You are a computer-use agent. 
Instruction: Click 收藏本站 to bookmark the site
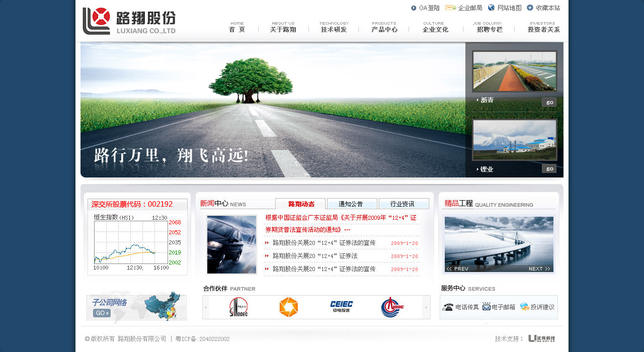coord(543,8)
